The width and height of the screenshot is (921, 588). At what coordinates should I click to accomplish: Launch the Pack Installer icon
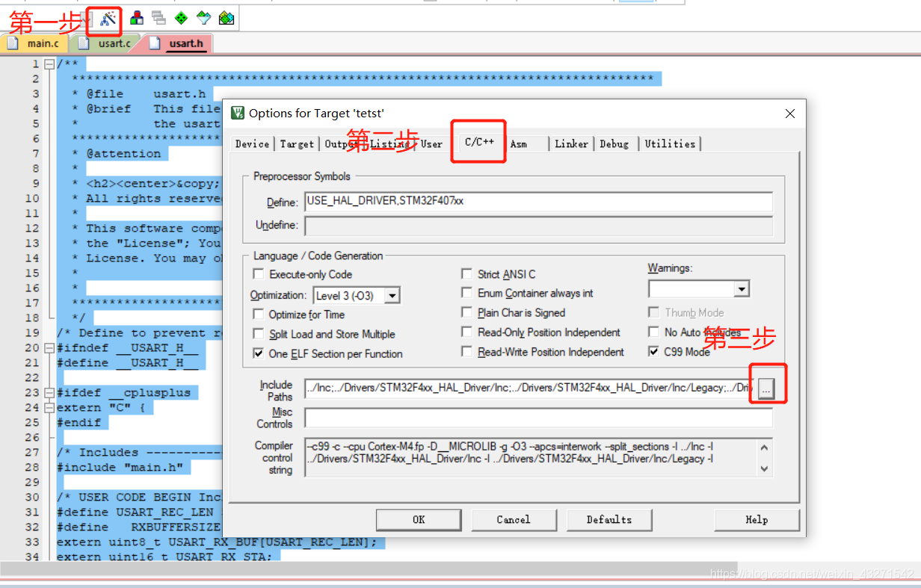tap(227, 18)
